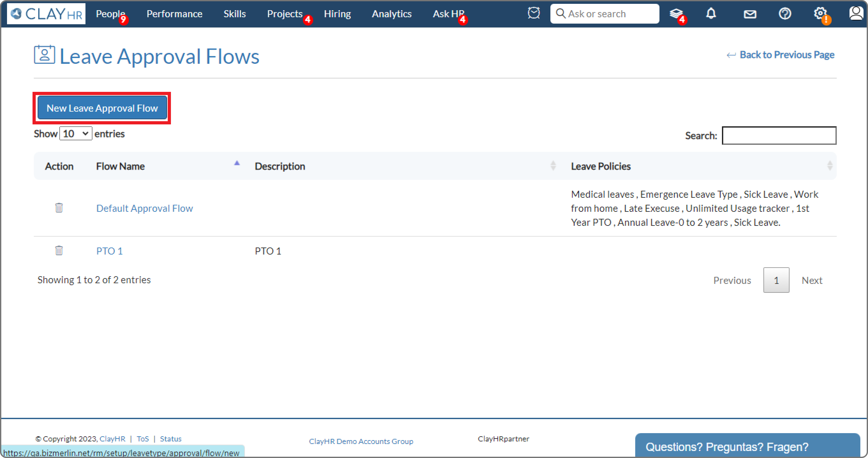Open the Ask HR menu
The height and width of the screenshot is (458, 868).
[449, 14]
